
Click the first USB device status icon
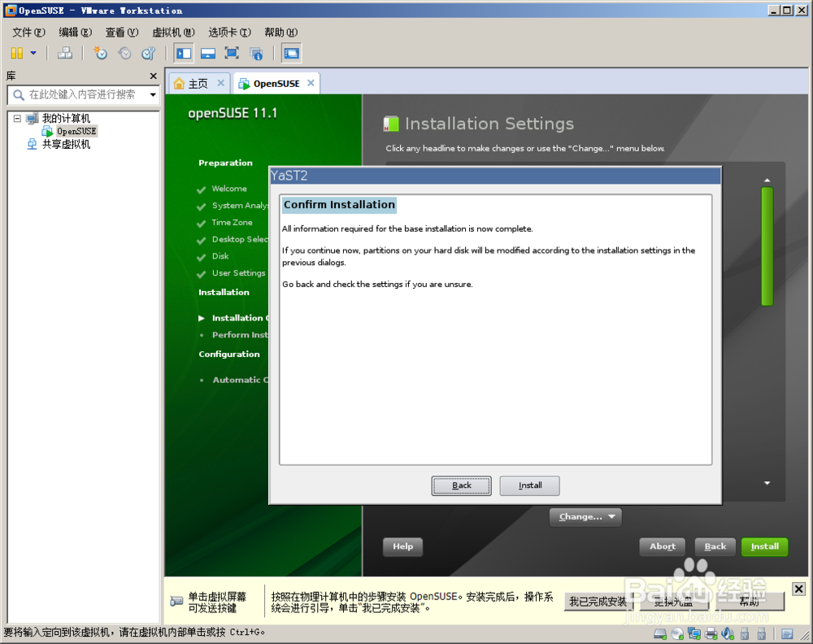tap(745, 633)
